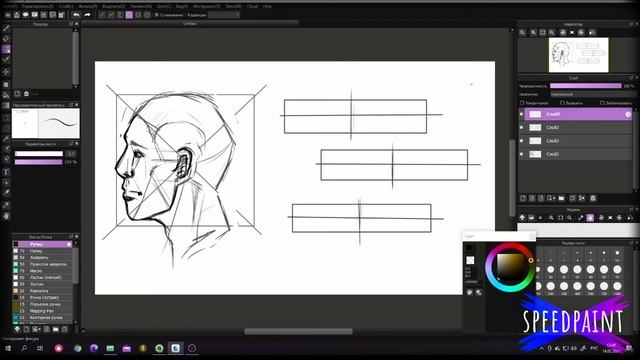Open the layer blending mode dropdown
This screenshot has height=360, width=640.
pyautogui.click(x=593, y=94)
